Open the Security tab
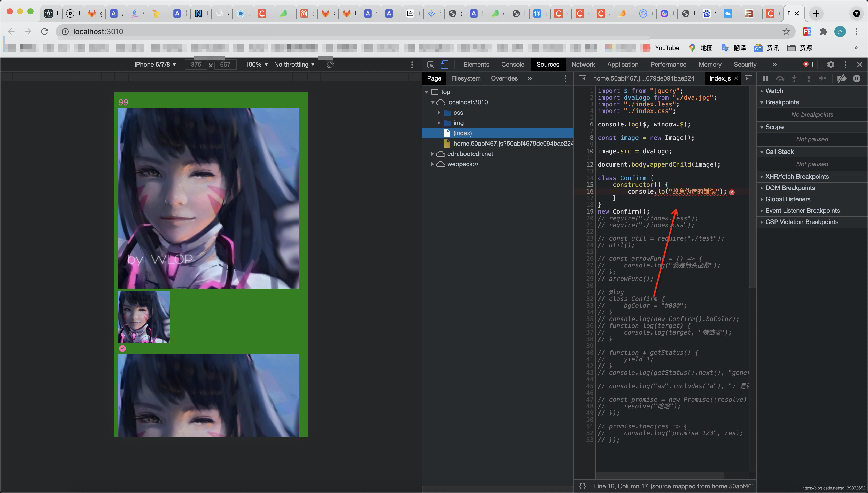 click(745, 64)
